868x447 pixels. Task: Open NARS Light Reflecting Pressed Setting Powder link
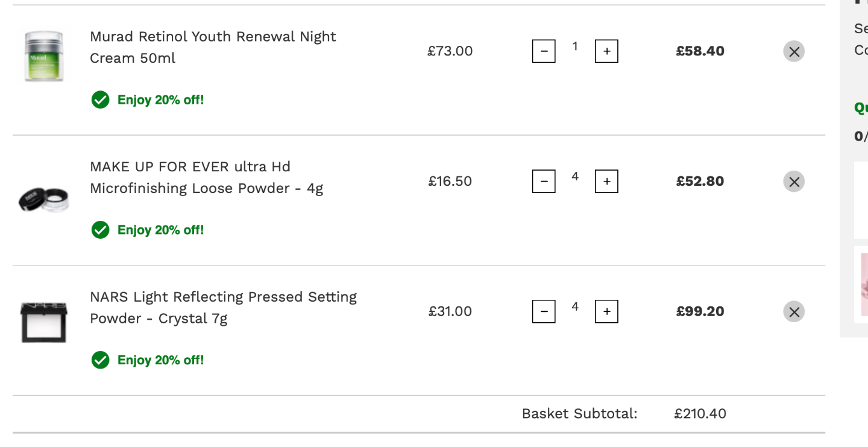[x=224, y=308]
